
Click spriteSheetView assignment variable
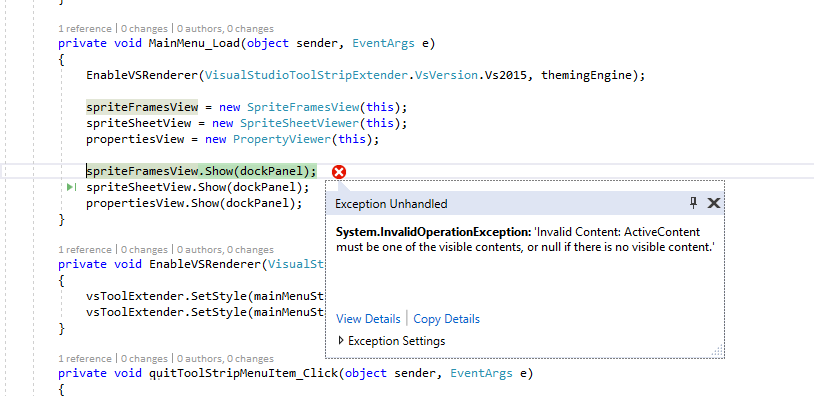(x=139, y=124)
